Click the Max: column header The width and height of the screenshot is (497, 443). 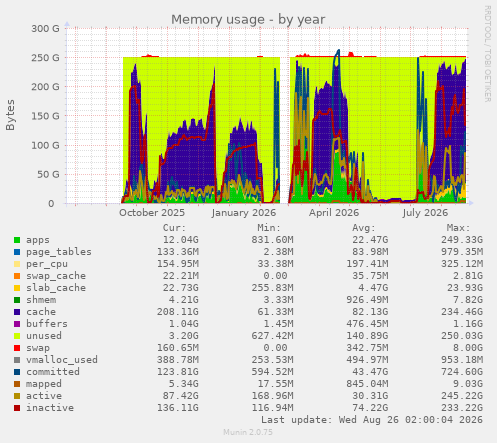[x=458, y=228]
